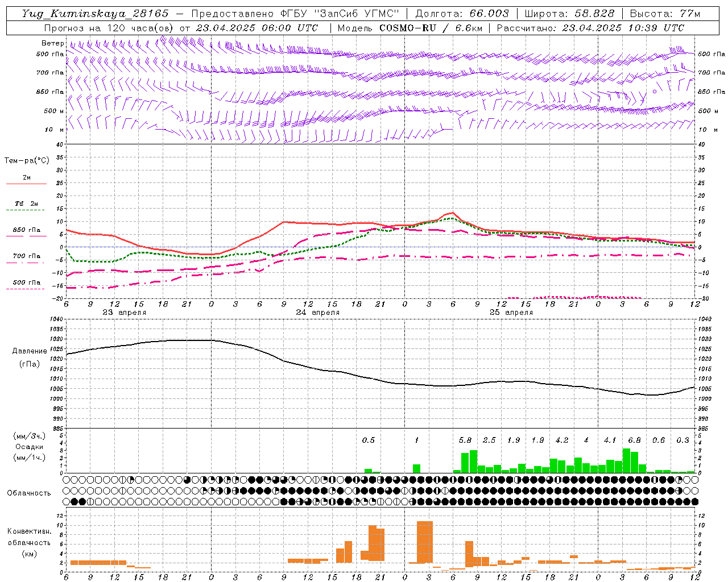Image resolution: width=728 pixels, height=582 pixels.
Task: Click the '23 апреля' date label
Action: coord(125,313)
